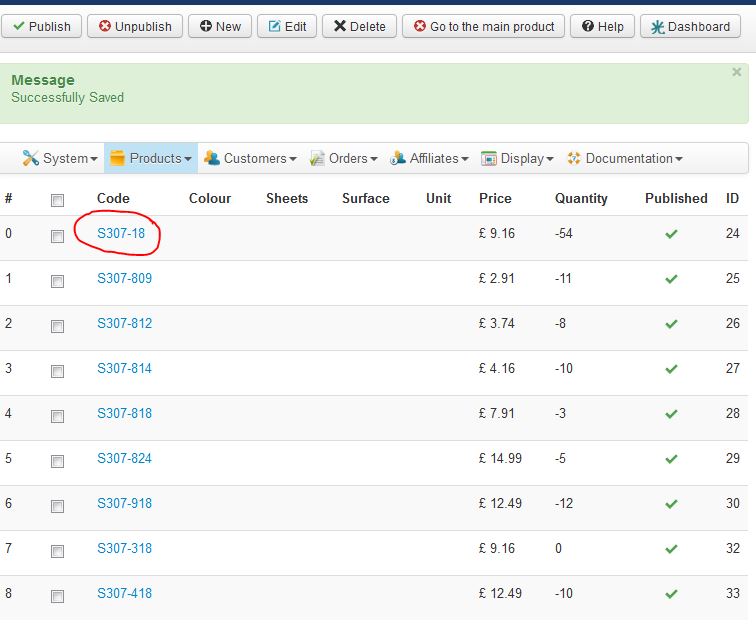Open variant S307-824
The image size is (756, 629).
coord(124,458)
